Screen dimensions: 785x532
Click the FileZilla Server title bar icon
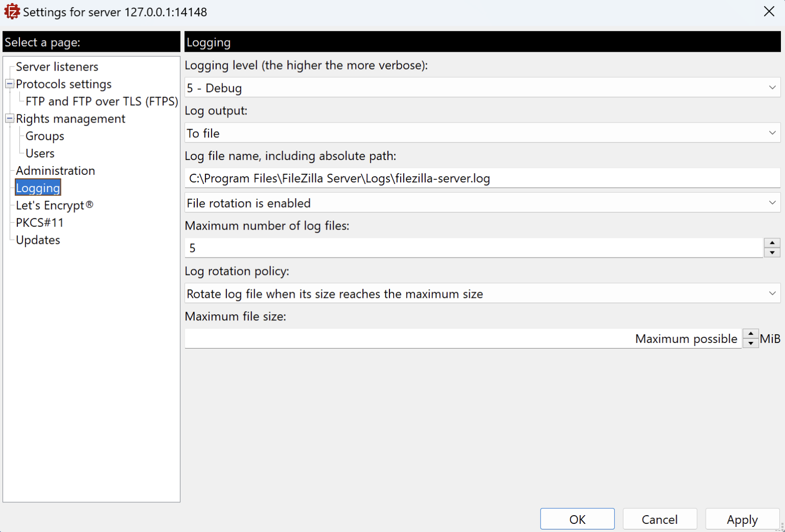click(x=12, y=11)
